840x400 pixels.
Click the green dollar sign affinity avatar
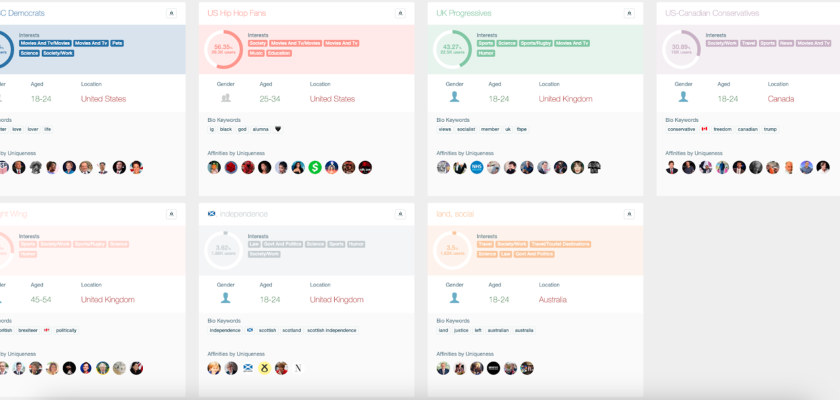315,167
